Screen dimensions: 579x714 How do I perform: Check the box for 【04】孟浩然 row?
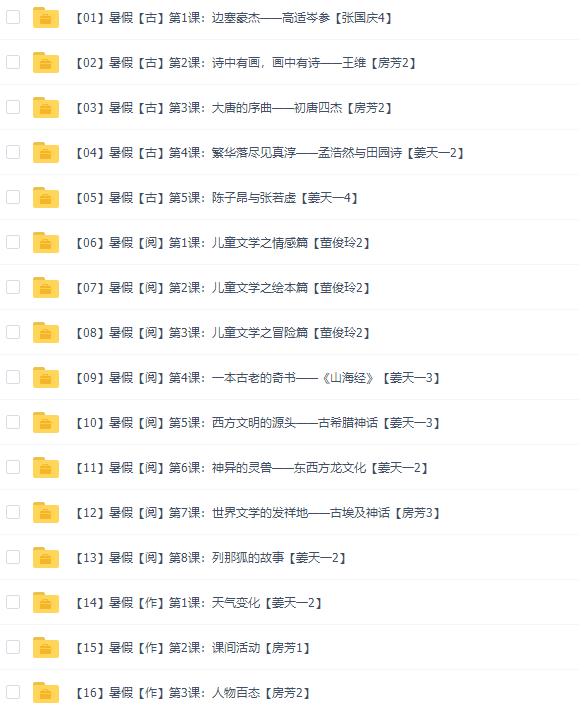click(x=13, y=152)
